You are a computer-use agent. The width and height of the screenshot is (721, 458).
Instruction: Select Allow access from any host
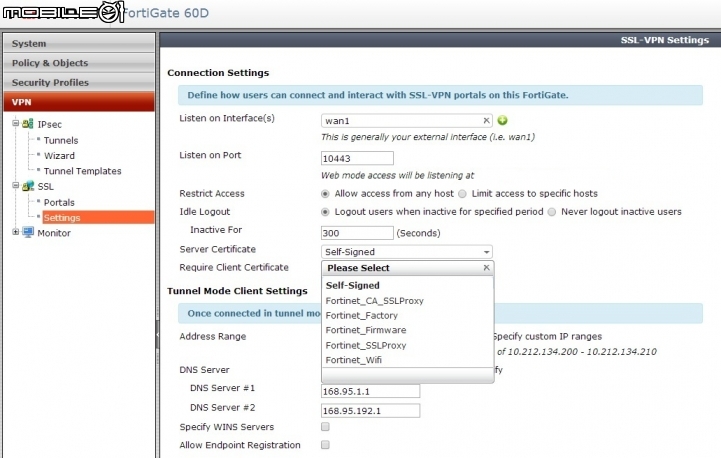click(325, 194)
